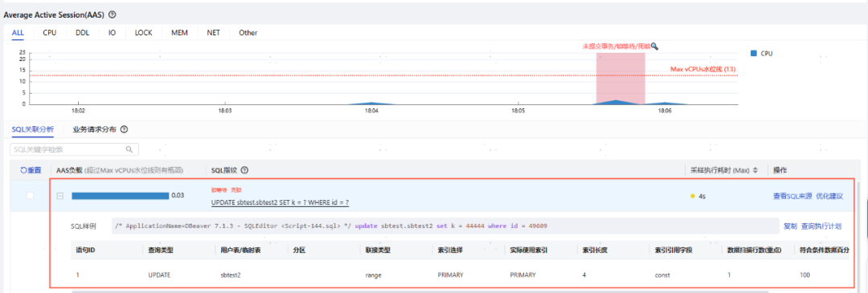
Task: Click the 未提交事务/锁等待/死锁 anomaly label
Action: click(x=616, y=47)
